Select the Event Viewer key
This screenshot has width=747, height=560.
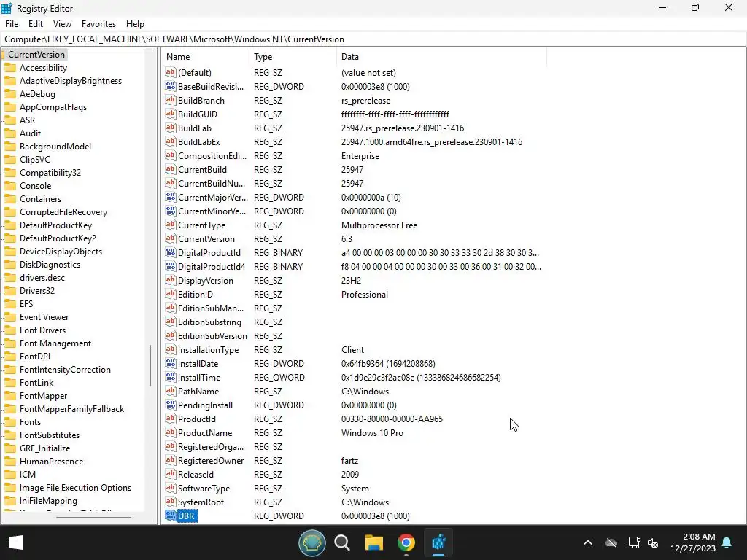pyautogui.click(x=44, y=317)
